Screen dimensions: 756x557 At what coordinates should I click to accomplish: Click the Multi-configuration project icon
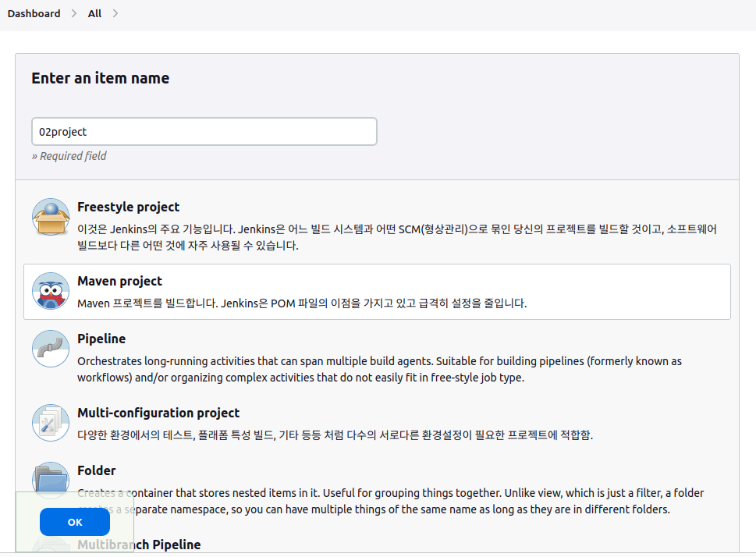[51, 423]
